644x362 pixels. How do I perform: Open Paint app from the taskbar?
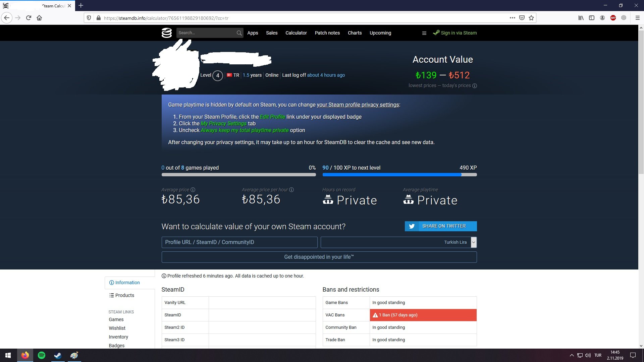click(x=74, y=355)
